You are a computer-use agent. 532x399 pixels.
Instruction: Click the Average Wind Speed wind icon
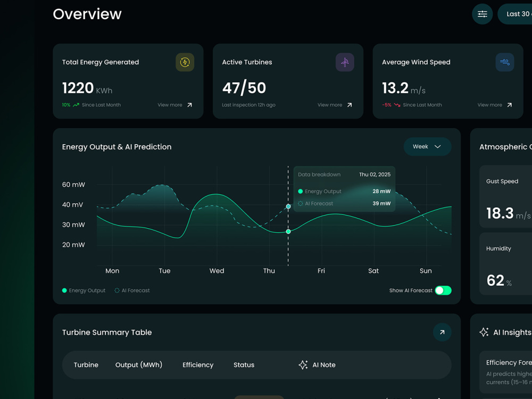pyautogui.click(x=504, y=62)
